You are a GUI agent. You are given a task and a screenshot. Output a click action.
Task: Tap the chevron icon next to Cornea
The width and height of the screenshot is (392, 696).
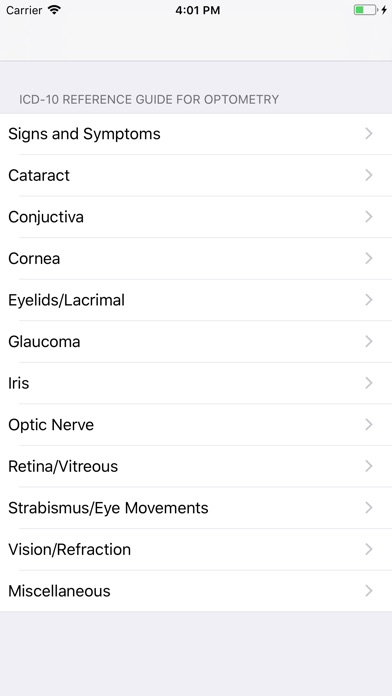[x=368, y=258]
